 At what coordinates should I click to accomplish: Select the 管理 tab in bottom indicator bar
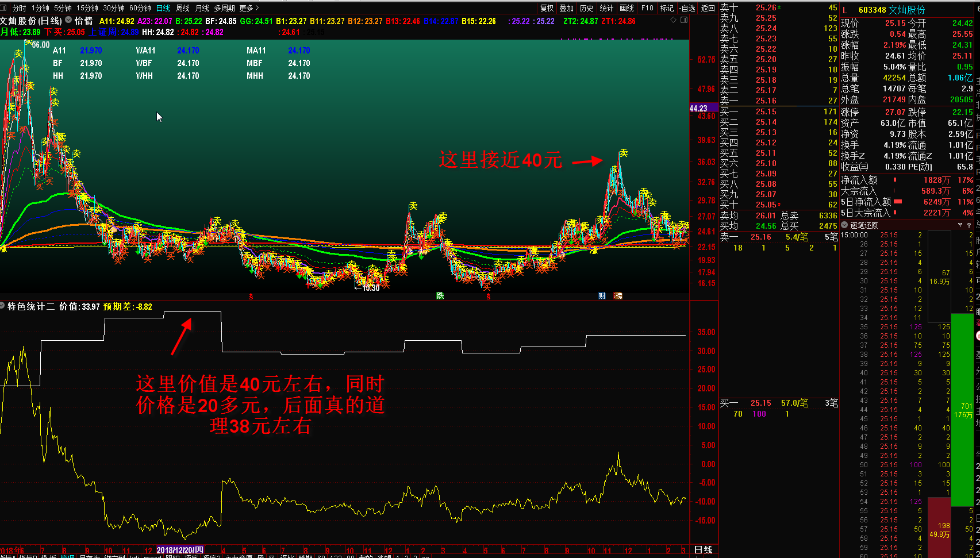click(x=68, y=556)
